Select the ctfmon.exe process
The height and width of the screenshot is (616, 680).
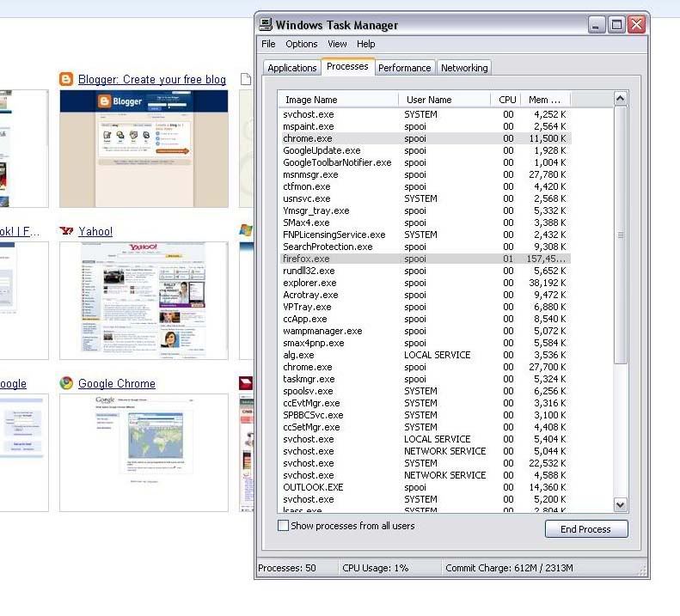point(425,186)
